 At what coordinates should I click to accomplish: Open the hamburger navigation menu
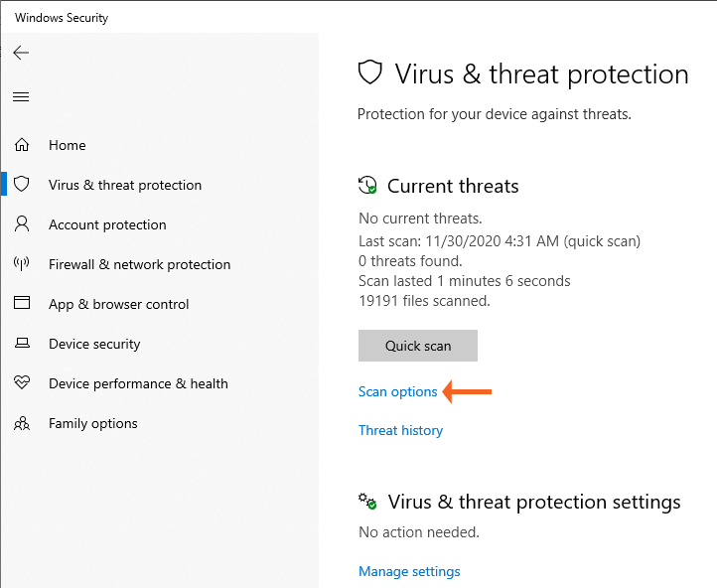click(21, 96)
